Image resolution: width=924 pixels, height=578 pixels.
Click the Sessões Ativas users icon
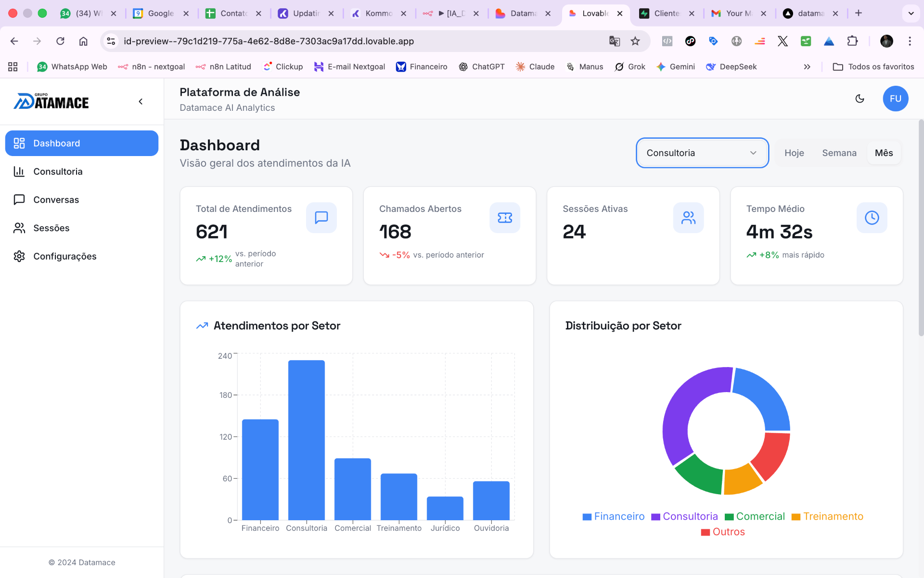coord(688,218)
